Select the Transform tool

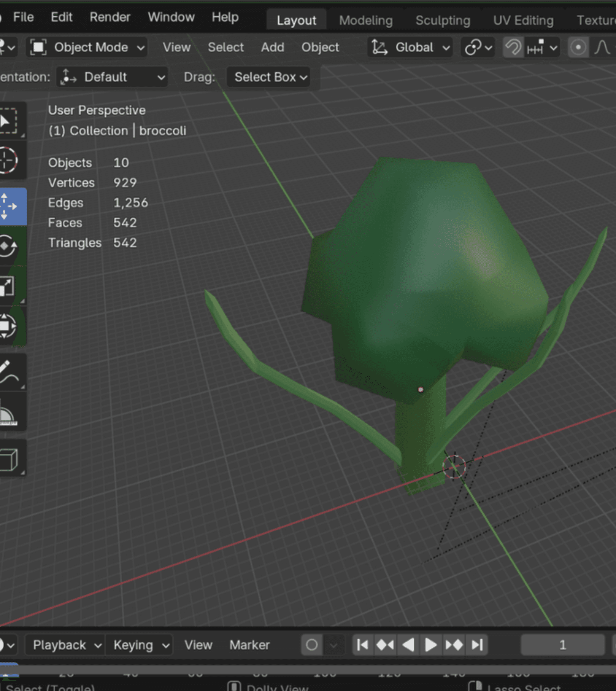pyautogui.click(x=9, y=326)
